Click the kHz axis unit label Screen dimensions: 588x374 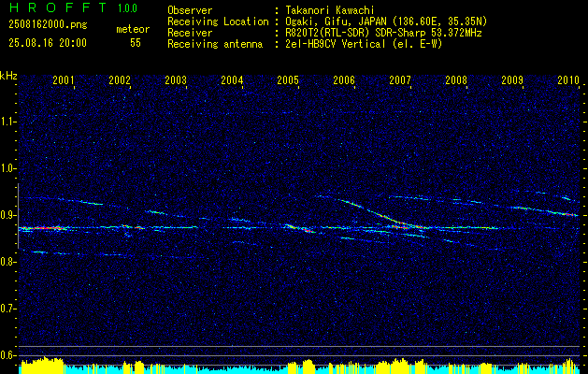[x=8, y=76]
